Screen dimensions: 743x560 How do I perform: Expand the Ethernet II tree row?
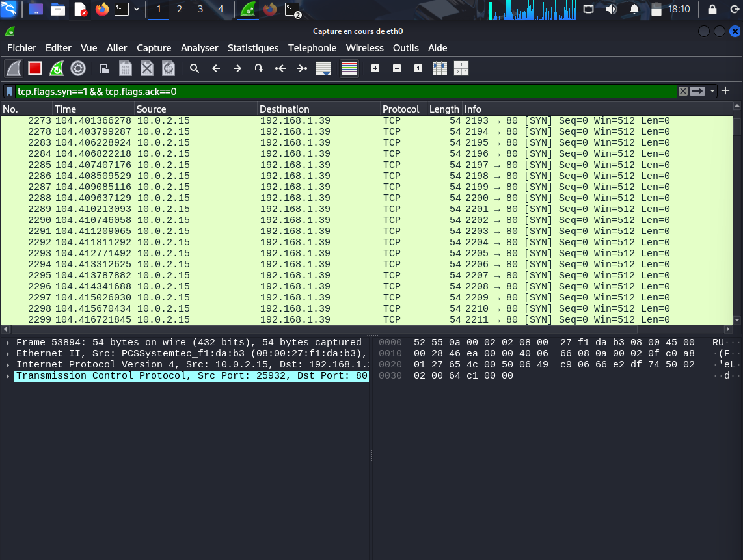point(8,354)
